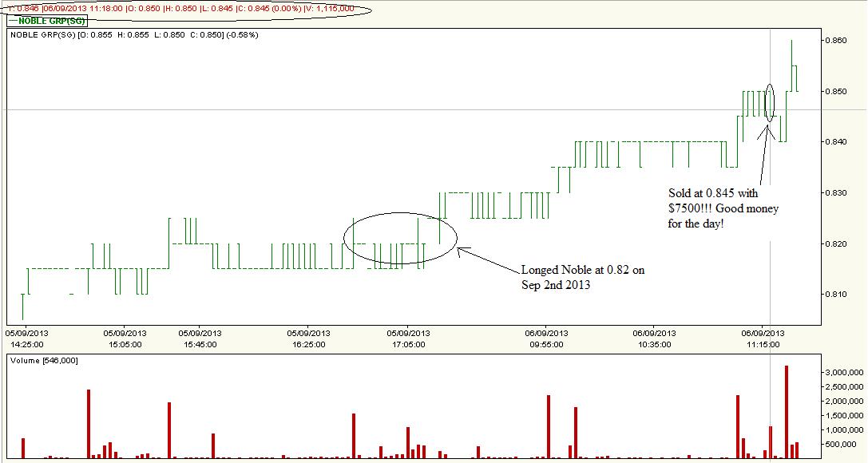Image resolution: width=868 pixels, height=463 pixels.
Task: Select the NOBLE GRP(SG) O/H/L/C chart title text
Action: pyautogui.click(x=134, y=35)
